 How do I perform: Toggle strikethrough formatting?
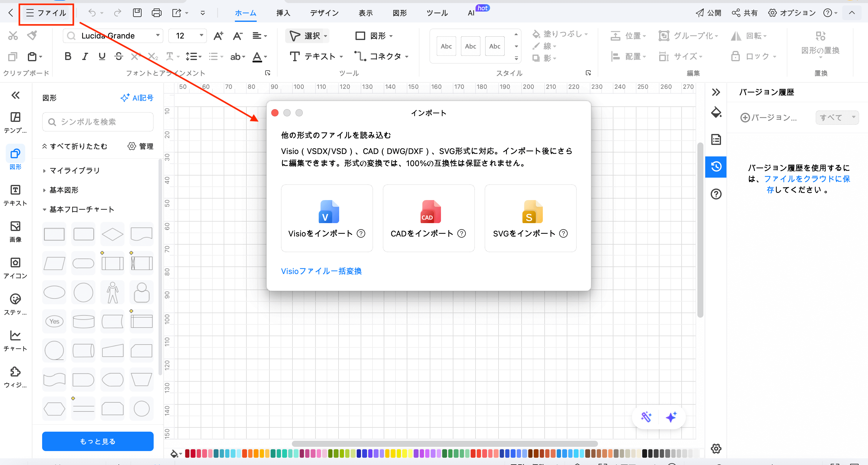click(119, 56)
